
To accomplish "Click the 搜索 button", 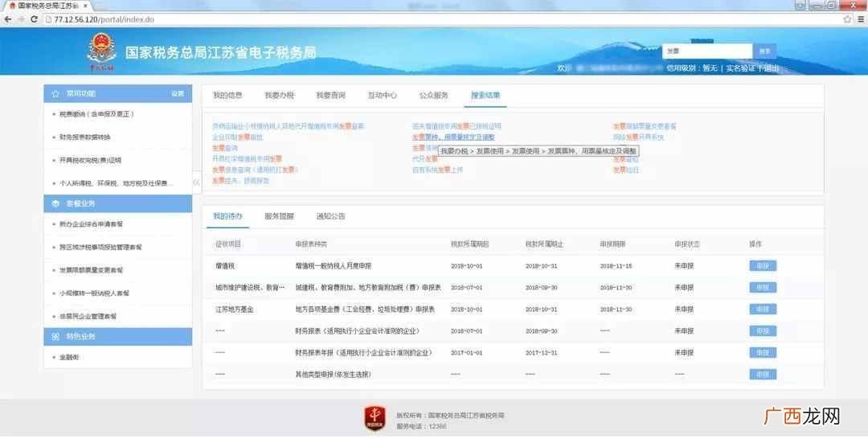I will pyautogui.click(x=764, y=51).
